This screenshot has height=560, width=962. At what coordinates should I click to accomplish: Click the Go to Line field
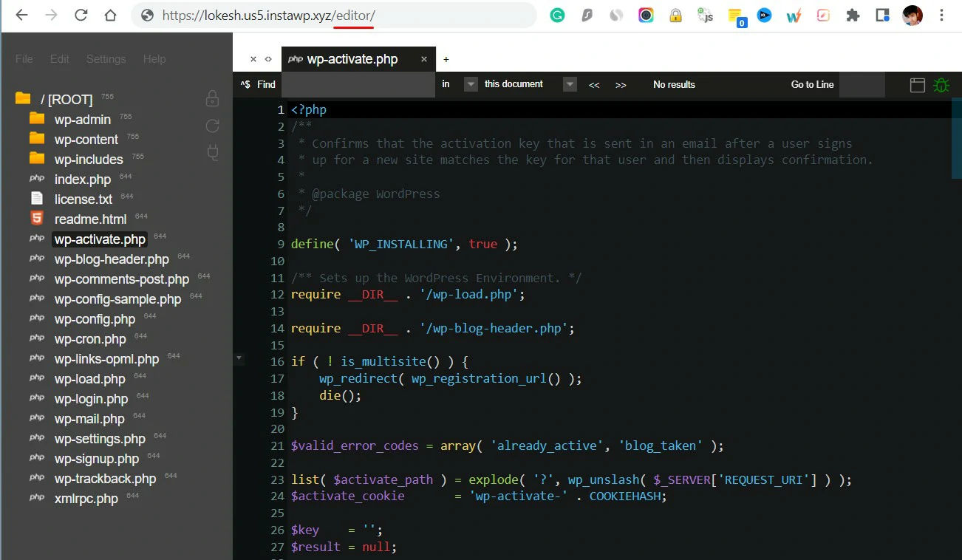(x=862, y=84)
